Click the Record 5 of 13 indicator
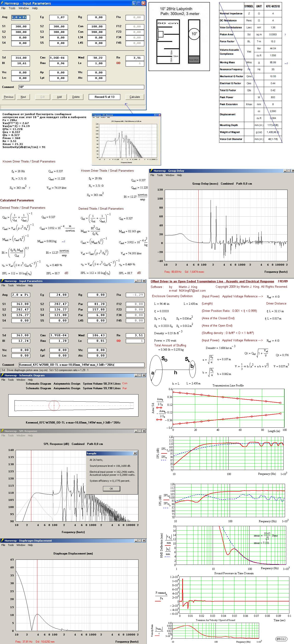 tap(104, 97)
